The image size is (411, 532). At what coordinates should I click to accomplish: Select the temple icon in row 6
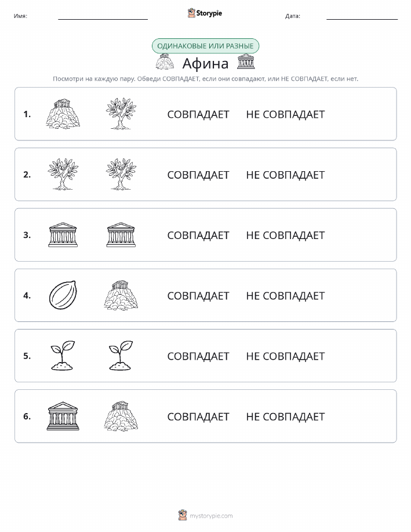coord(63,416)
